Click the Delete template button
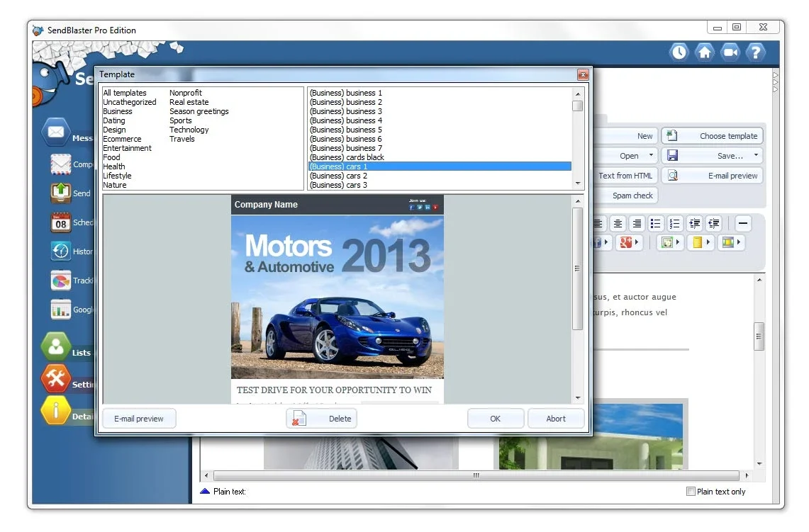809x532 pixels. coord(321,419)
